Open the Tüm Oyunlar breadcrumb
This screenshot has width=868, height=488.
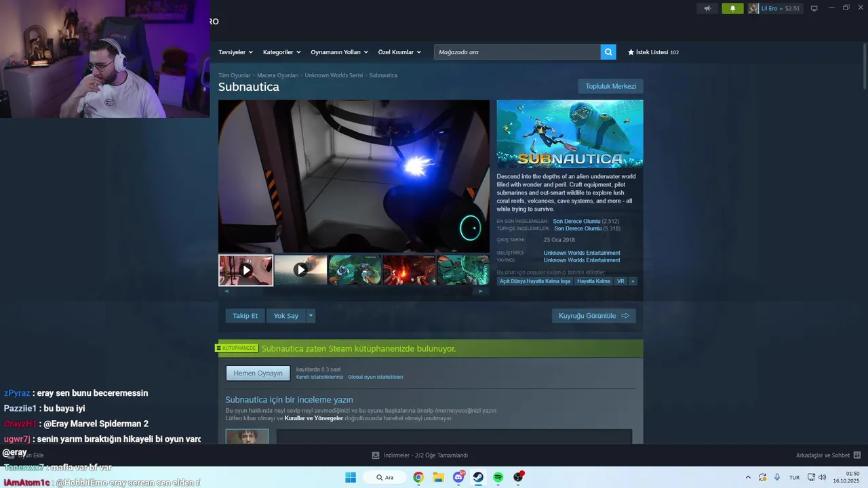click(235, 75)
